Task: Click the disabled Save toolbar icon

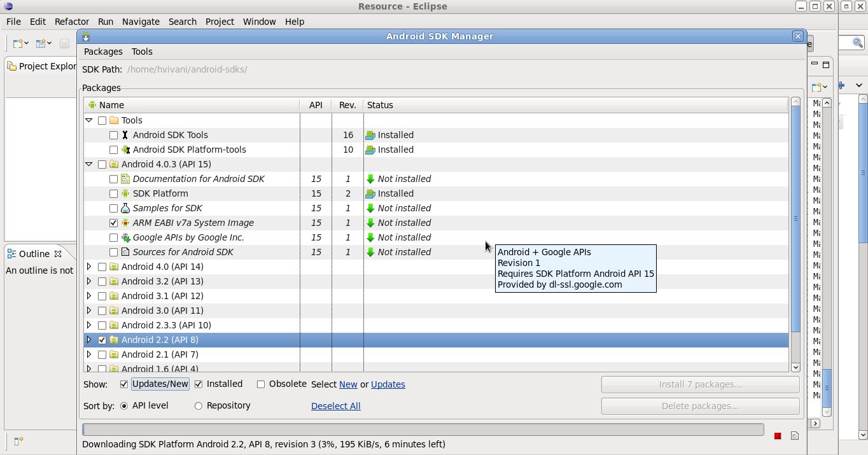Action: click(x=64, y=43)
